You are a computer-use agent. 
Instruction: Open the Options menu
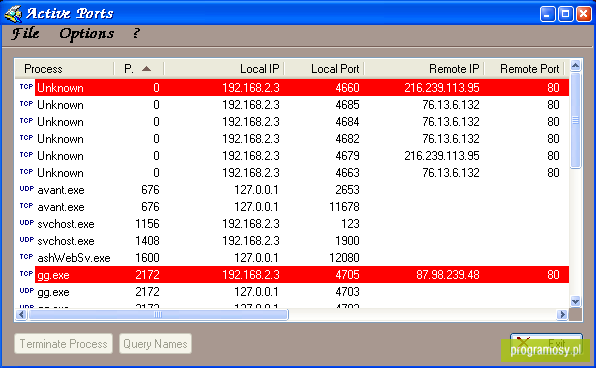86,33
